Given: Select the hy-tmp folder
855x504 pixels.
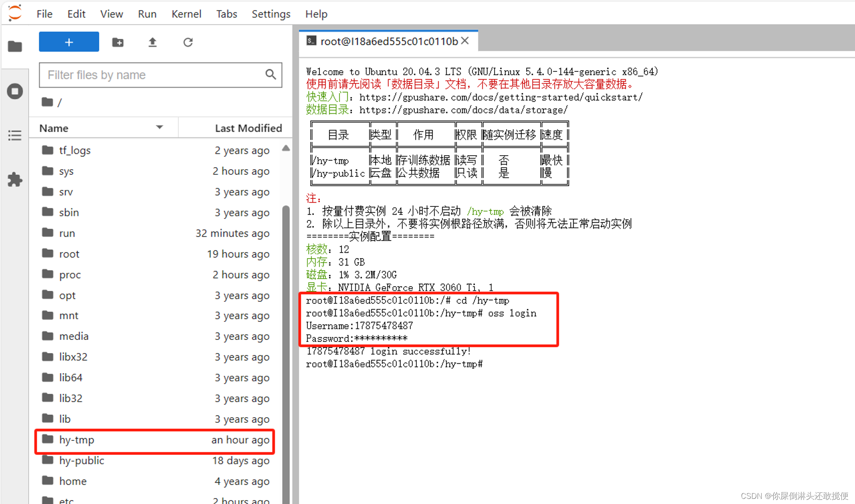Looking at the screenshot, I should [77, 440].
